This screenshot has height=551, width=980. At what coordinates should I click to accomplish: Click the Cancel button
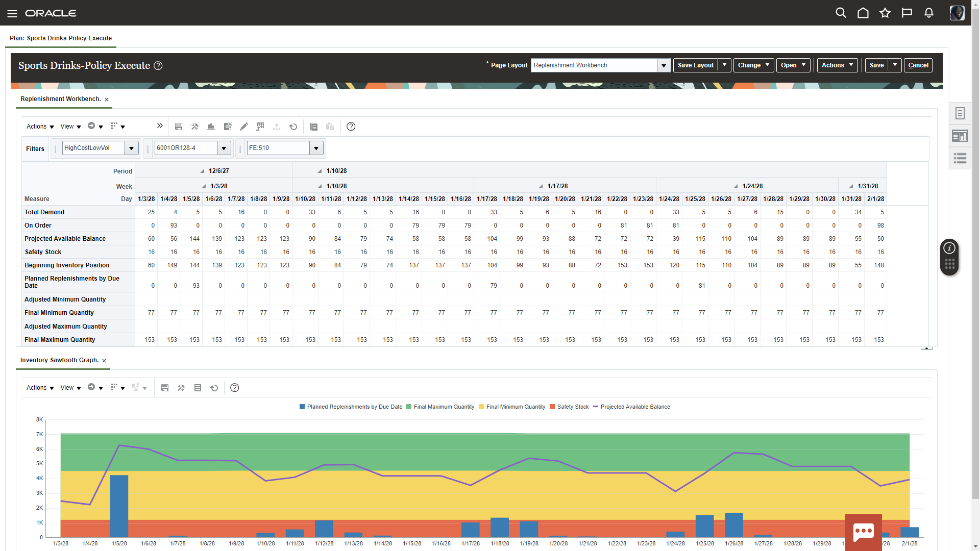[918, 65]
